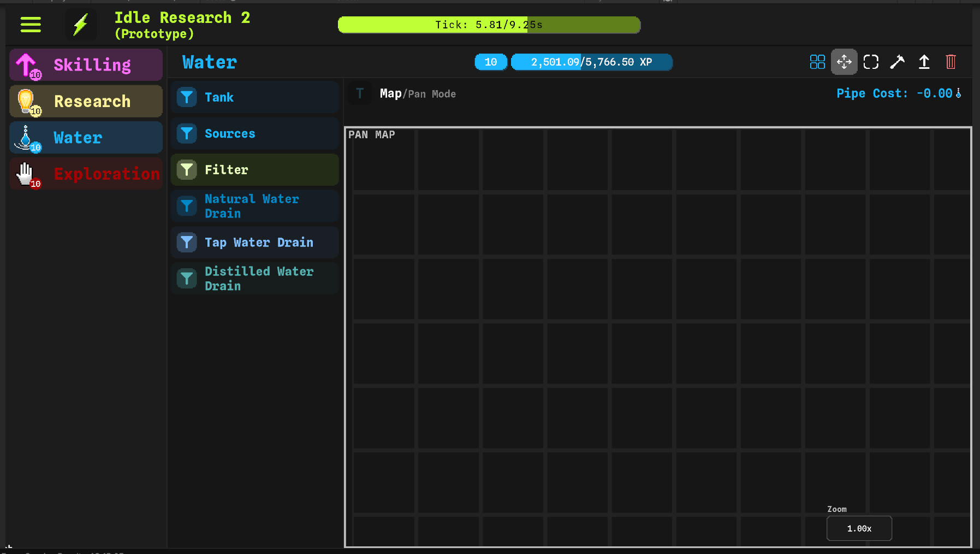980x554 pixels.
Task: Click the lightning bolt logo icon
Action: (81, 25)
